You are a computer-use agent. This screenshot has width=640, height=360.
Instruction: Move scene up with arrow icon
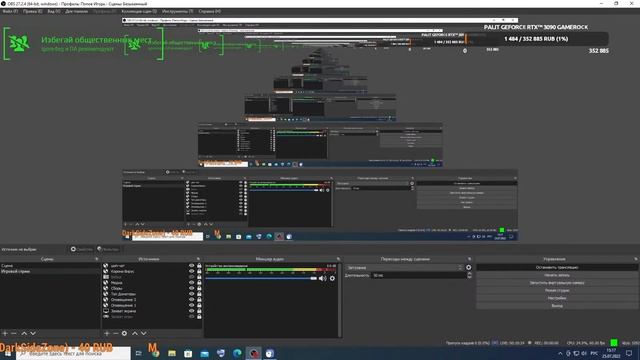tap(24, 333)
